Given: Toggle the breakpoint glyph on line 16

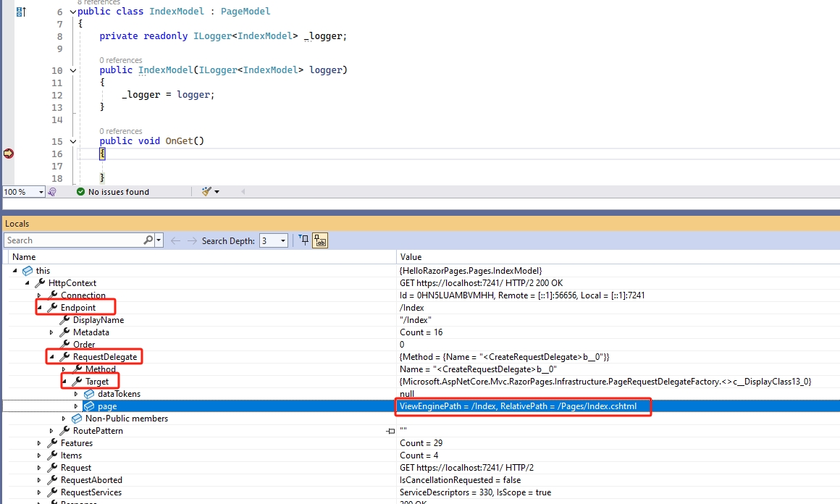Looking at the screenshot, I should 9,154.
